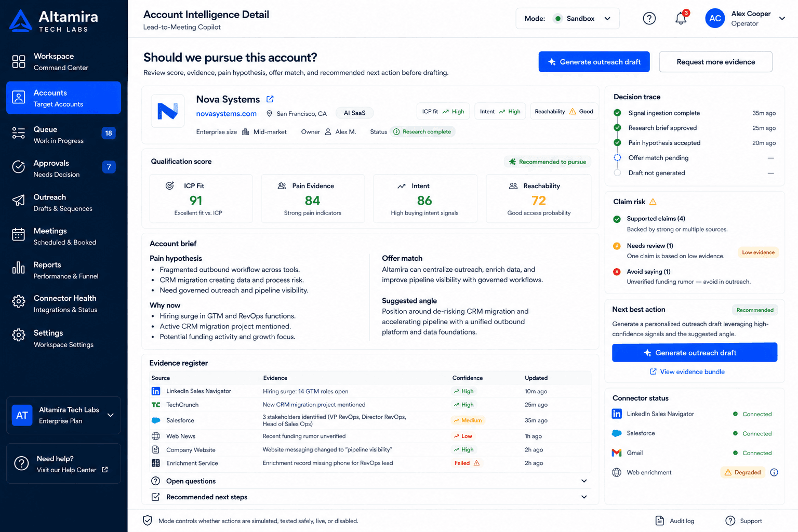Open the Audit log
This screenshot has height=532, width=798.
(x=675, y=521)
